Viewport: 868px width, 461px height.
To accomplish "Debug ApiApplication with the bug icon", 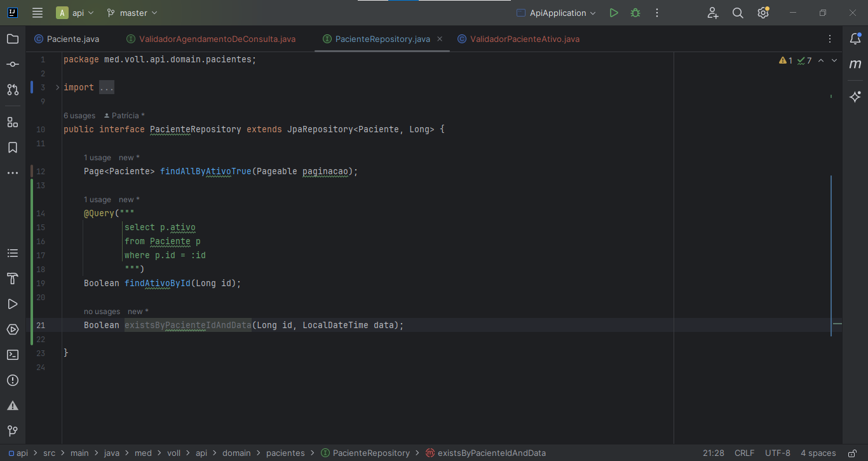I will (635, 13).
